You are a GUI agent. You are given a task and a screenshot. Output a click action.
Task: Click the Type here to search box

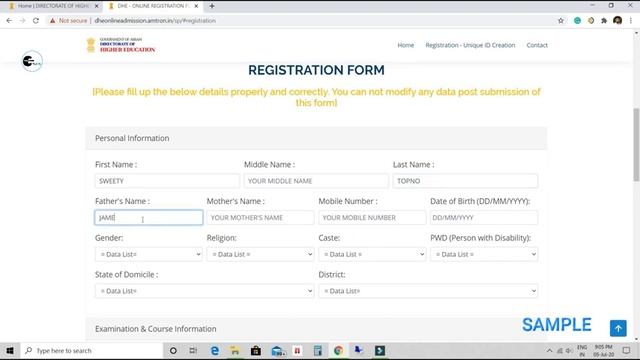[x=92, y=351]
